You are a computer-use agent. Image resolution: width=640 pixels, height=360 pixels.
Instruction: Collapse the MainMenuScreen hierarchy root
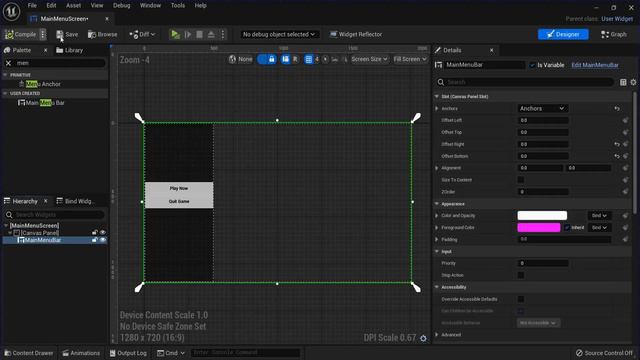pyautogui.click(x=6, y=225)
